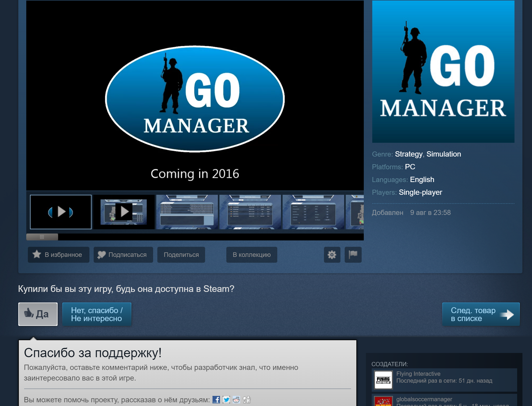
Task: Click the GO Manager cover image
Action: (x=443, y=72)
